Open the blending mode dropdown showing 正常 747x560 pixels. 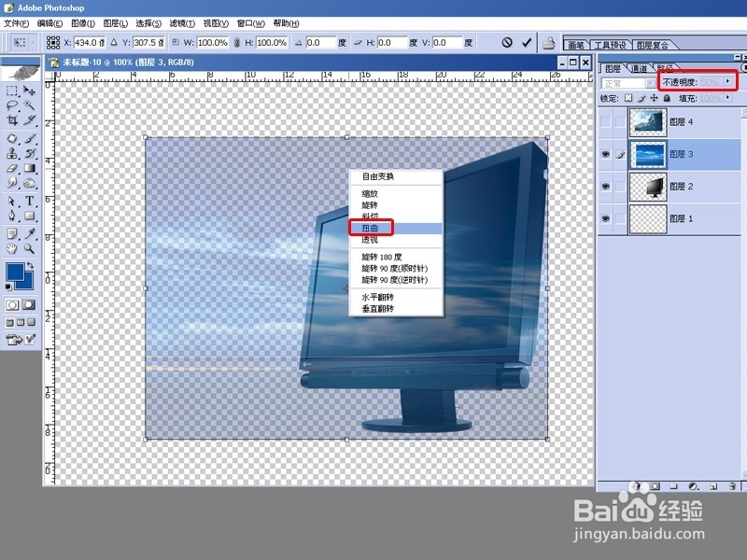[x=627, y=82]
